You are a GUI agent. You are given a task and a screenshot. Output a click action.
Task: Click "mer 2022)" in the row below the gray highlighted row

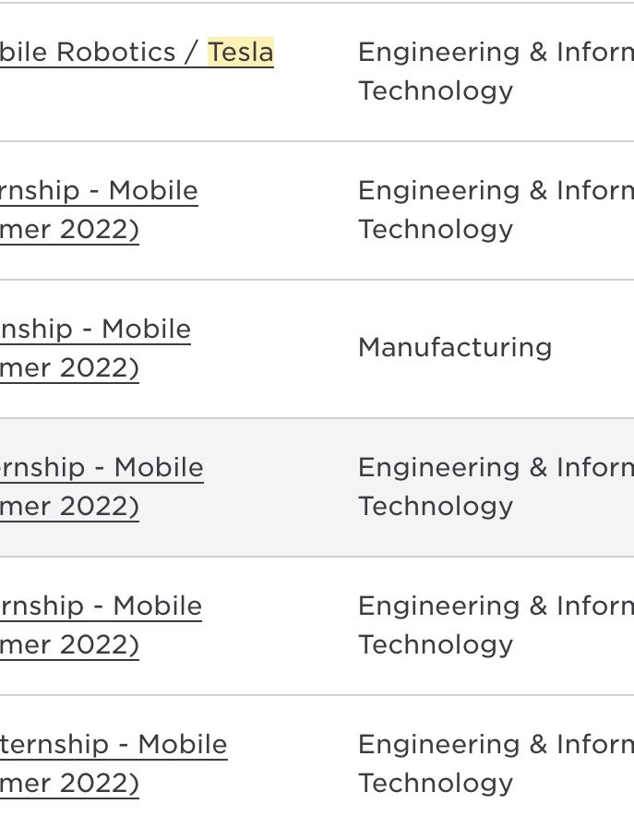[69, 644]
